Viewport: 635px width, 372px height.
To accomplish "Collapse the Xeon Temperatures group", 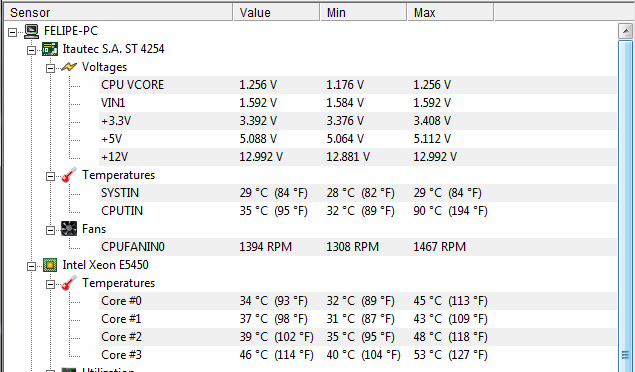I will tap(50, 284).
